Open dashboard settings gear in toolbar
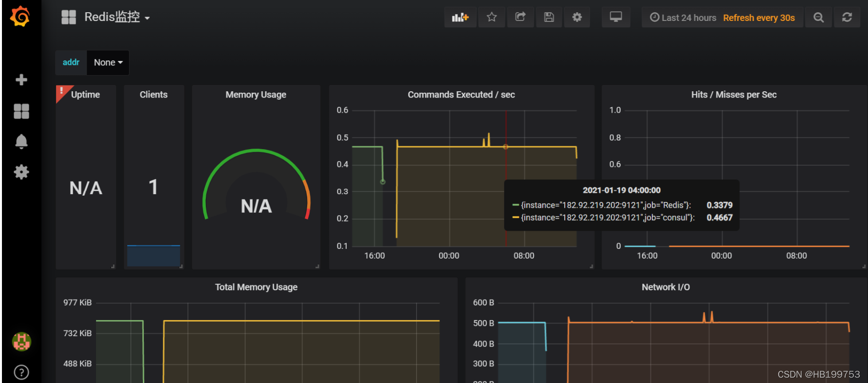Screen dimensions: 868x383 pyautogui.click(x=577, y=18)
